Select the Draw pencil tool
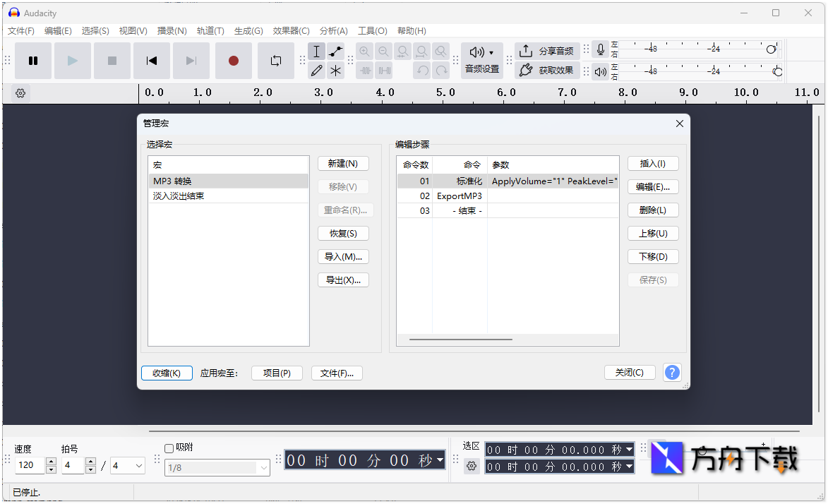This screenshot has width=828, height=504. (316, 71)
